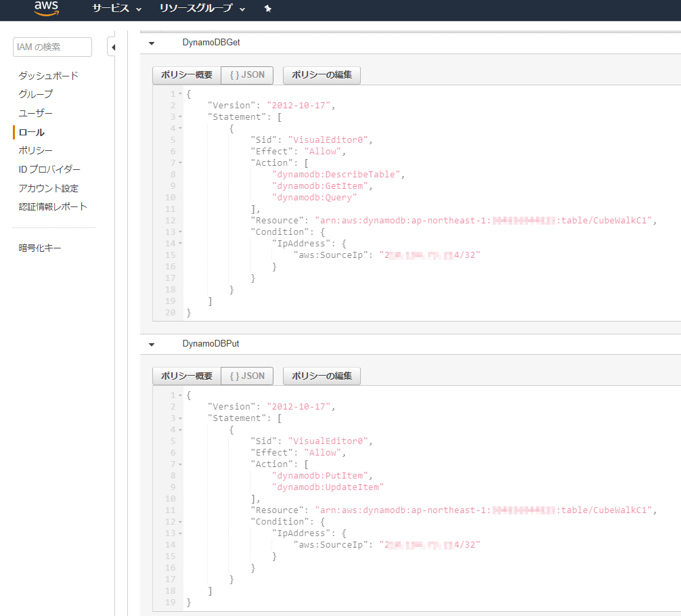Collapse the IAM sidebar with the arrow icon

click(112, 47)
